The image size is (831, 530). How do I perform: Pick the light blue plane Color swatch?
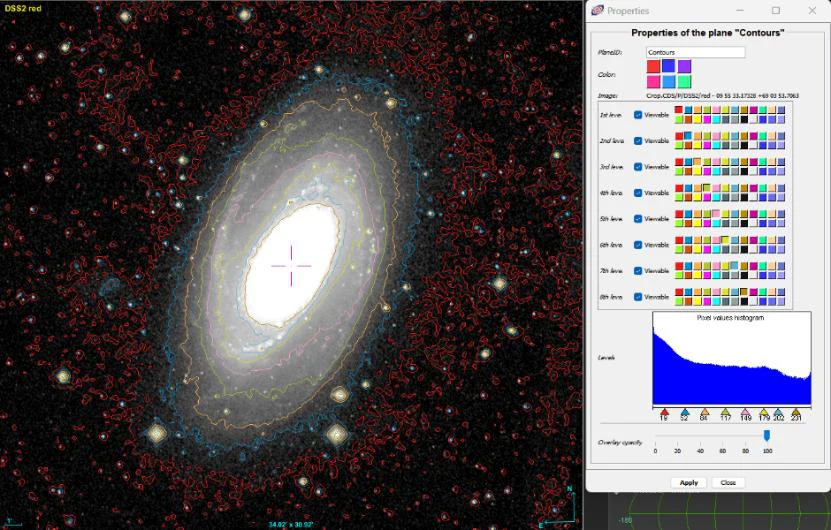click(669, 81)
